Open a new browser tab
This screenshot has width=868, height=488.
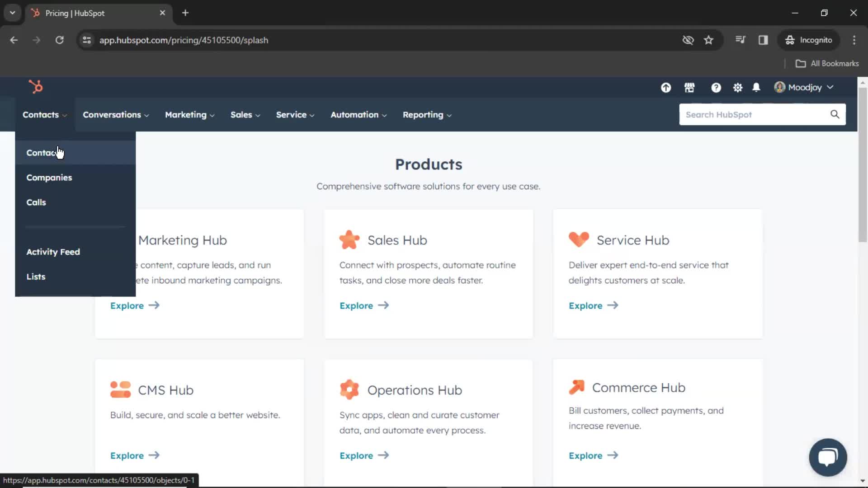click(x=185, y=13)
